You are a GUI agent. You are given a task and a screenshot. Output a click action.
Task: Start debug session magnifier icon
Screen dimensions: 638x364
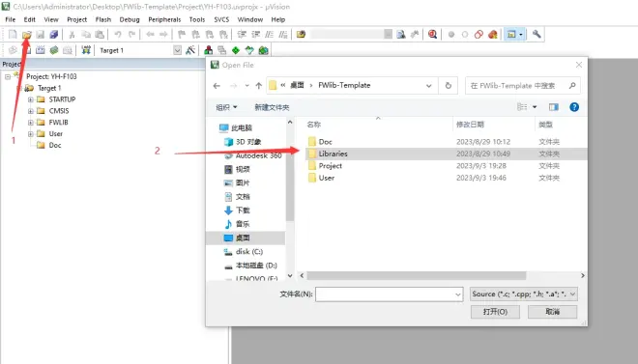click(x=432, y=35)
